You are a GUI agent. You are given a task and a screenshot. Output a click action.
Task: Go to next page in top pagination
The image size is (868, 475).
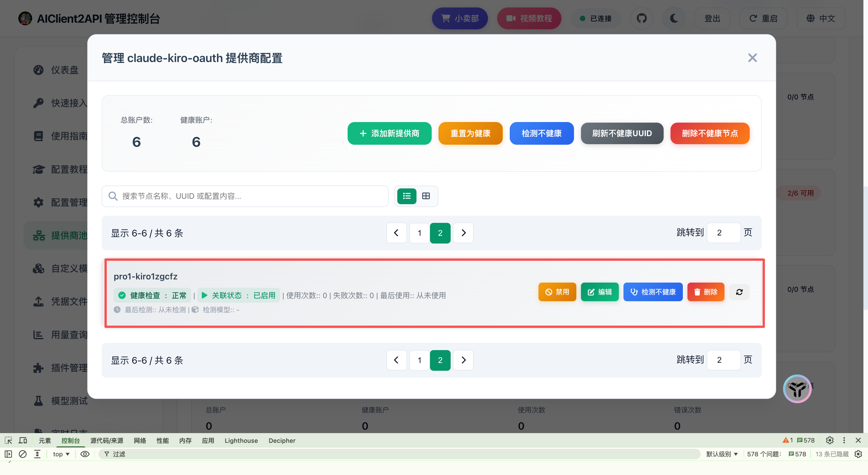(463, 233)
